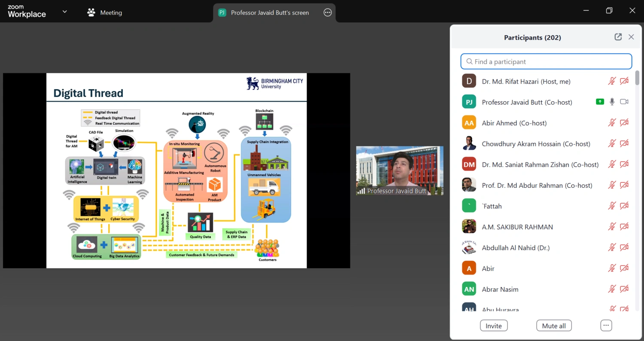Viewport: 644px width, 341px height.
Task: Click the PJ avatar in the share tab
Action: (222, 12)
